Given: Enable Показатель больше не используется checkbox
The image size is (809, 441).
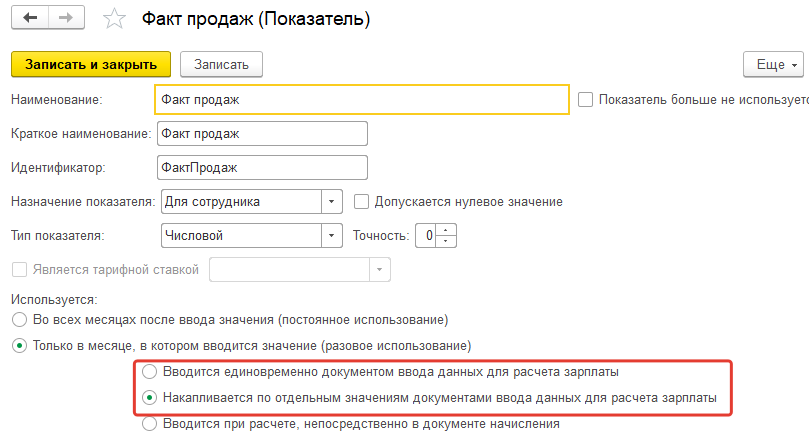Looking at the screenshot, I should [586, 99].
